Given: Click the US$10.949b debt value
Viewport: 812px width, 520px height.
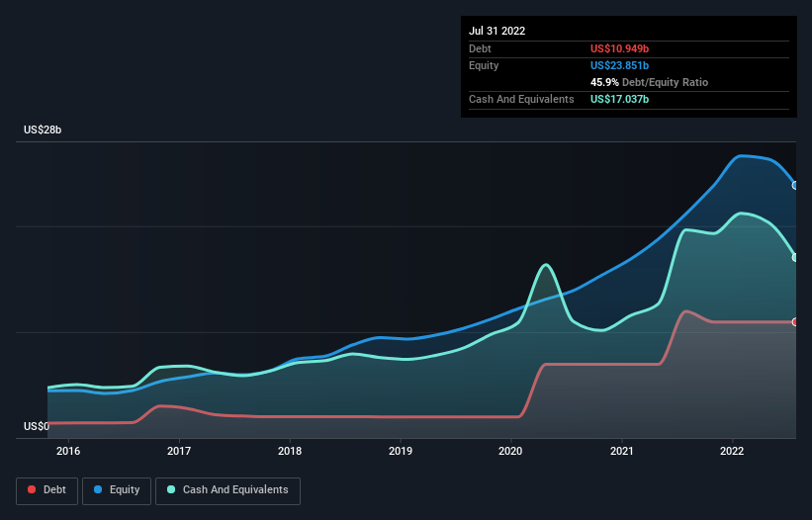Looking at the screenshot, I should tap(619, 48).
